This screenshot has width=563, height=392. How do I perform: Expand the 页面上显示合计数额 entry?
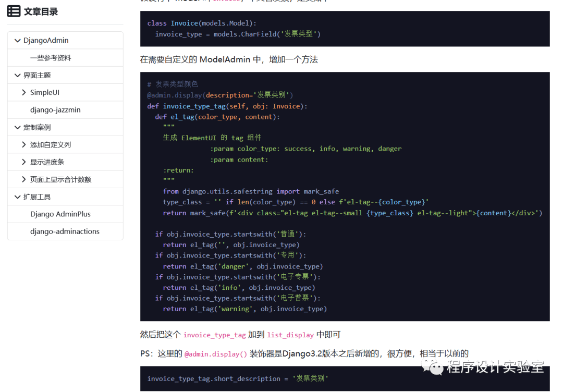tap(25, 179)
